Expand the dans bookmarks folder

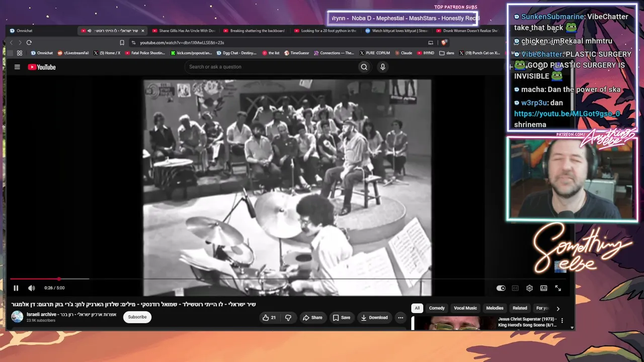pyautogui.click(x=447, y=53)
